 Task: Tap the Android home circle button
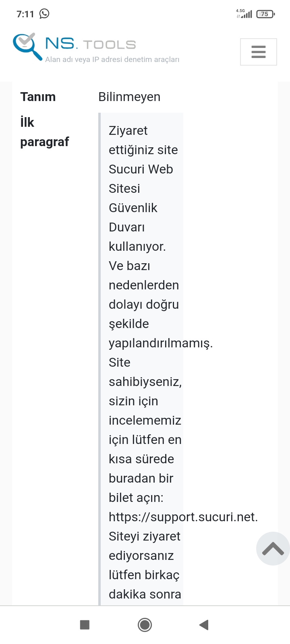(145, 625)
